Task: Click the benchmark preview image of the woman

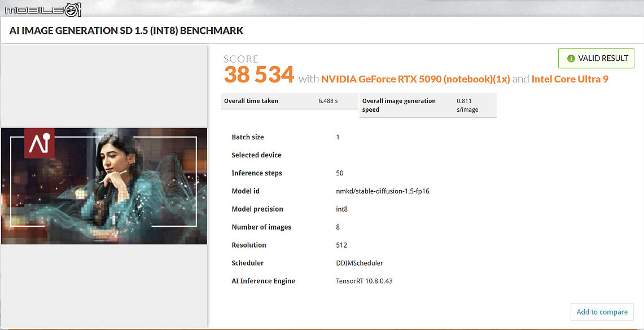Action: point(104,186)
